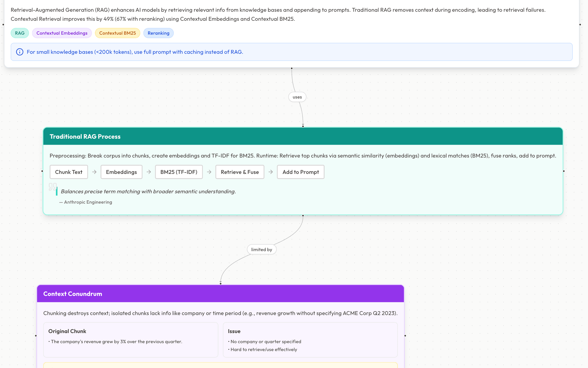Click the bottom connection handle of Traditional RAG Process
The width and height of the screenshot is (588, 368).
[x=303, y=215]
